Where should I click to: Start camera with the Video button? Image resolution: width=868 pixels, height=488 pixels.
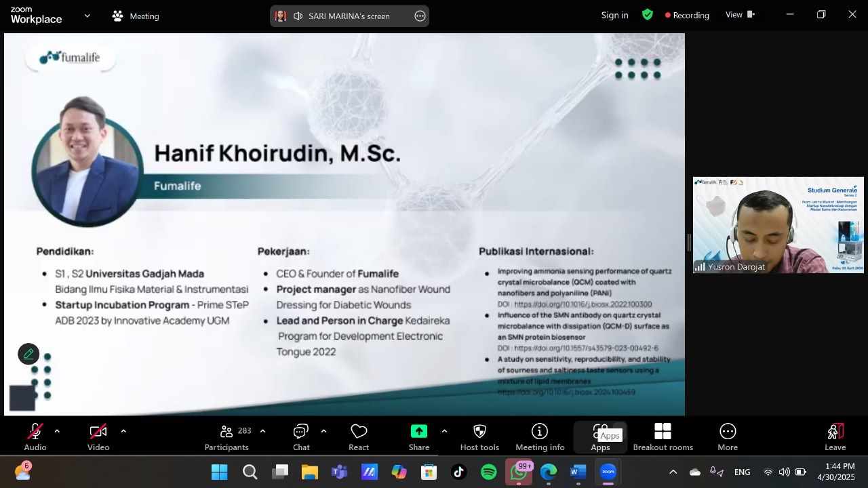(98, 437)
